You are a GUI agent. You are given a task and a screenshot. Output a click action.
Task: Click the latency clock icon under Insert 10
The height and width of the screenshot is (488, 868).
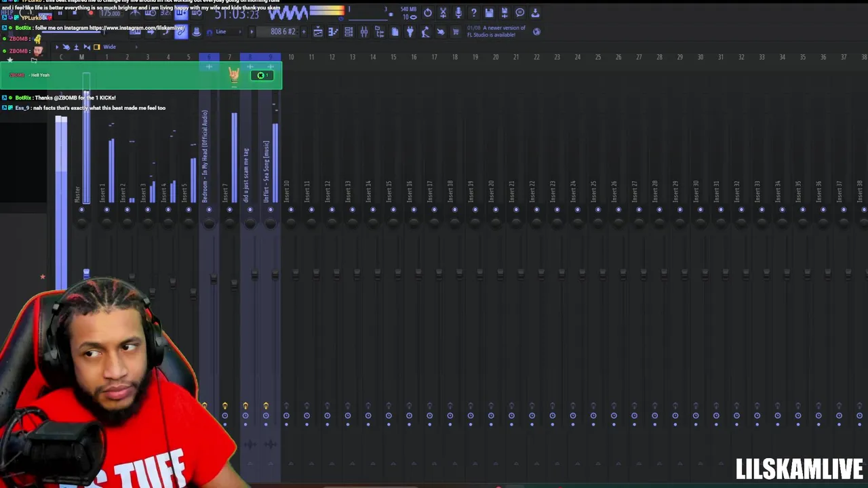[x=286, y=415]
